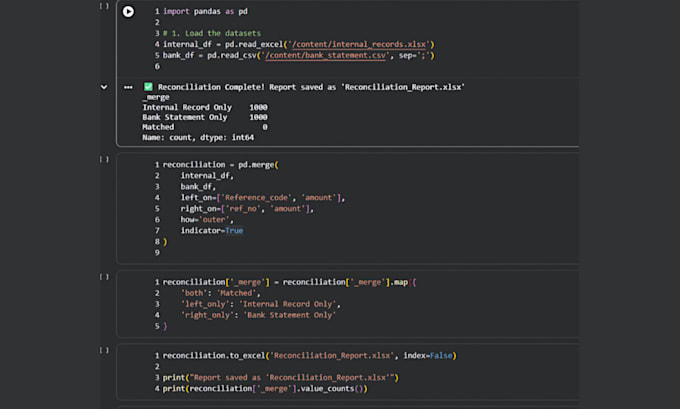Screen dimensions: 680x409
Task: Click the 'left_only' mapping line
Action: point(261,304)
